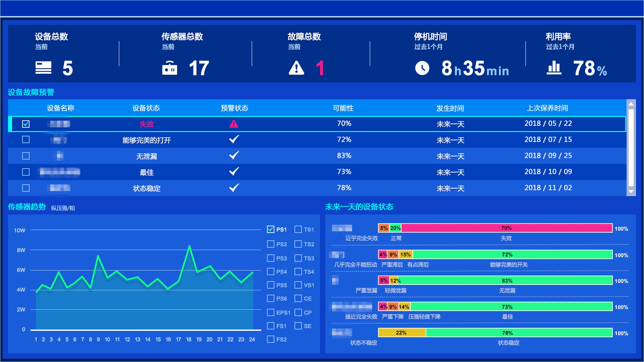Enable the TS2 sensor checkbox
The width and height of the screenshot is (644, 362).
pos(299,244)
